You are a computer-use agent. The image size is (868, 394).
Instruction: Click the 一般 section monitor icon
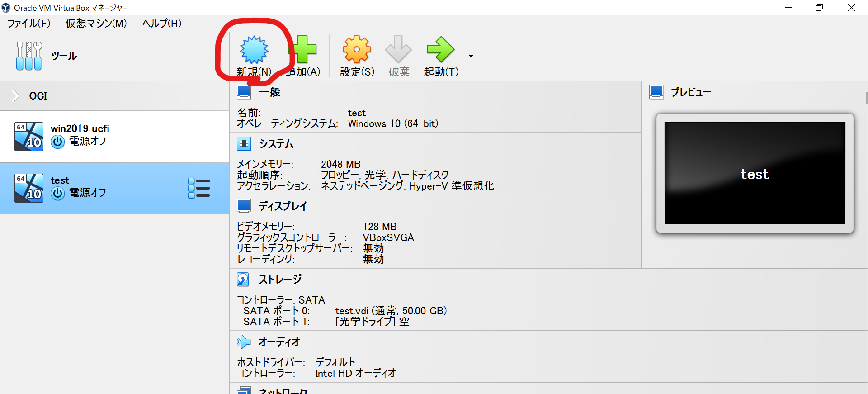(244, 92)
